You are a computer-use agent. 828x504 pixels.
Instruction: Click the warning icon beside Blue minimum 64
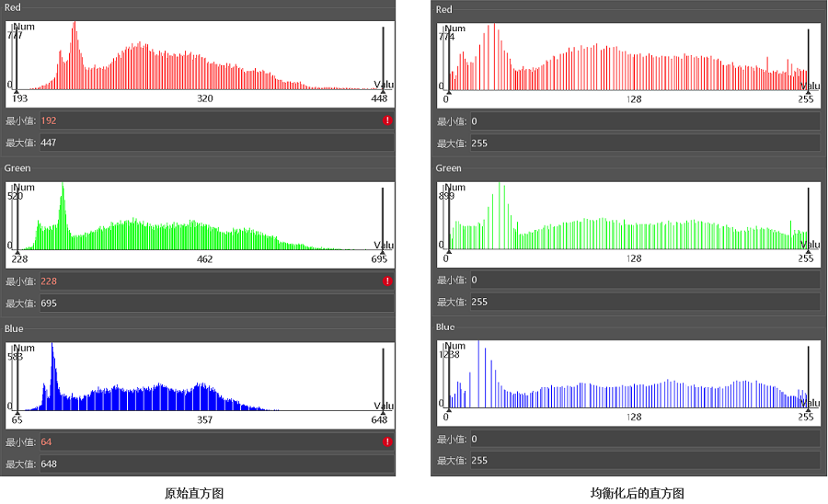(x=387, y=441)
